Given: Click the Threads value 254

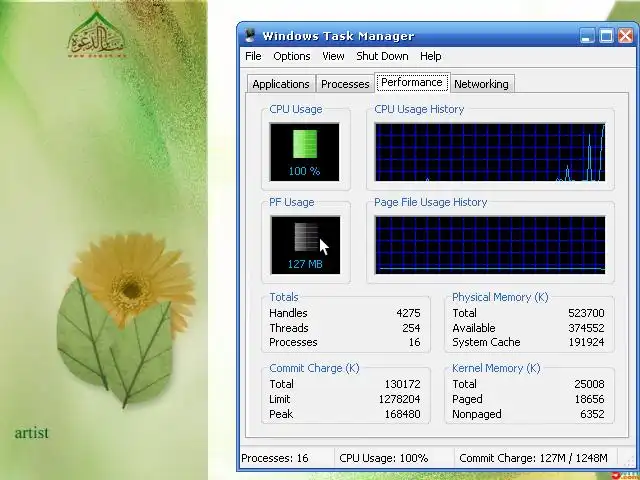Looking at the screenshot, I should coord(411,328).
